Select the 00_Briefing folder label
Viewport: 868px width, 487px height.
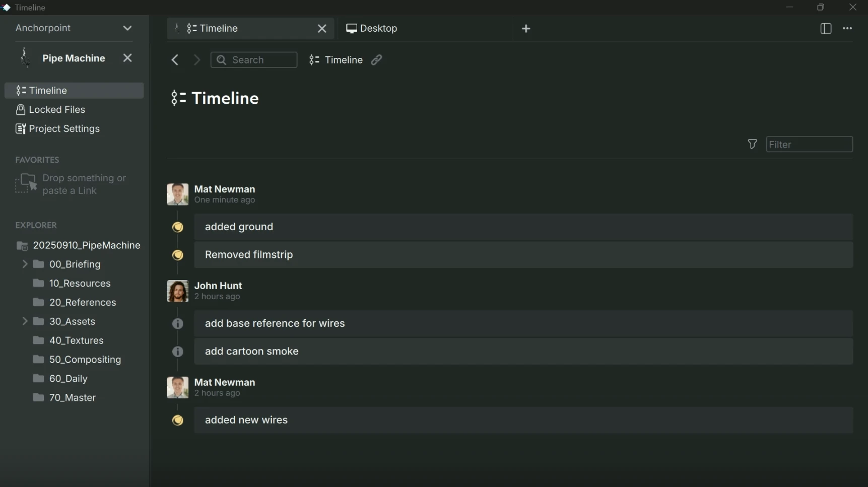point(75,264)
